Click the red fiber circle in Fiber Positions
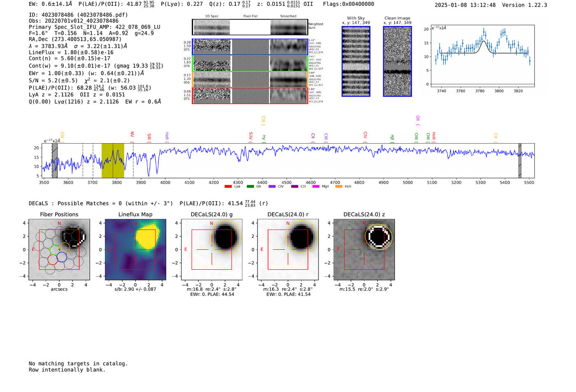576x392 pixels. [x=52, y=259]
